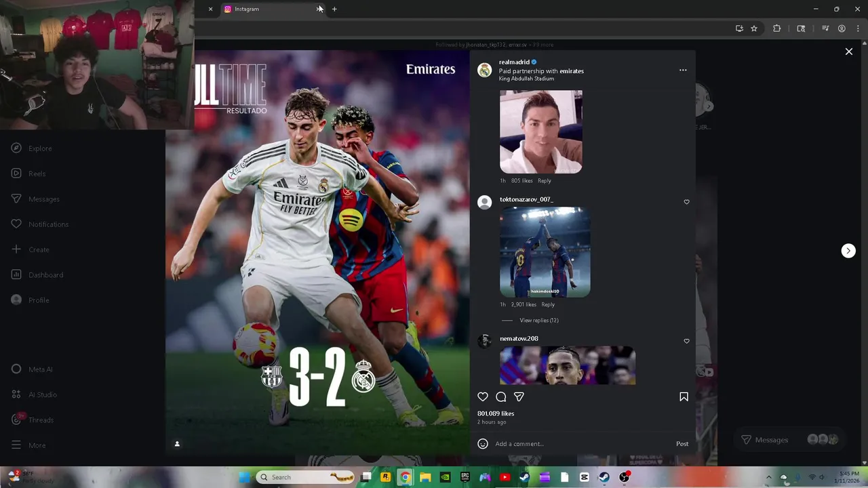Click the taskbar Search box

tap(305, 477)
